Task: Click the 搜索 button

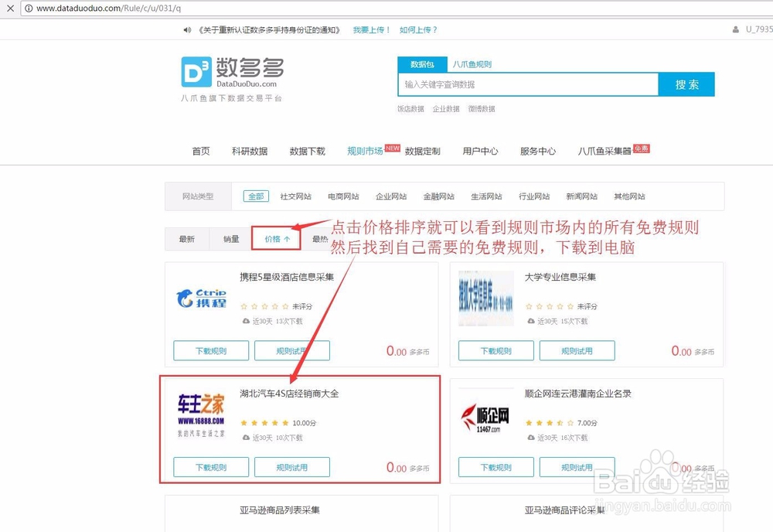Action: 686,84
